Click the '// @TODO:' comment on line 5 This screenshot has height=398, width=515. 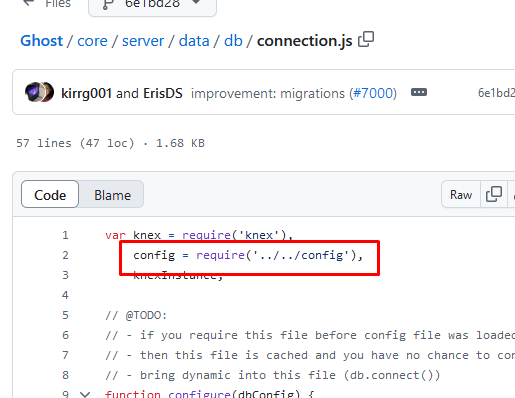pos(136,315)
